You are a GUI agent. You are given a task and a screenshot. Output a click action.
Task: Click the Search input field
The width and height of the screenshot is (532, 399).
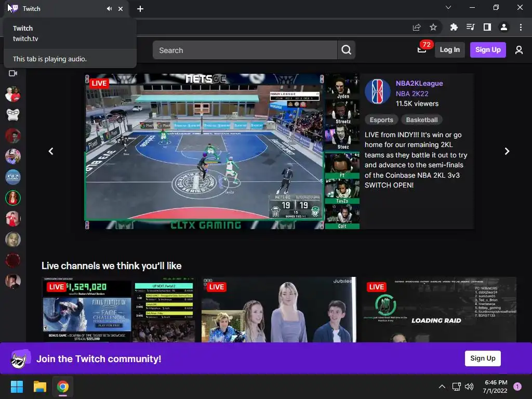coord(245,50)
